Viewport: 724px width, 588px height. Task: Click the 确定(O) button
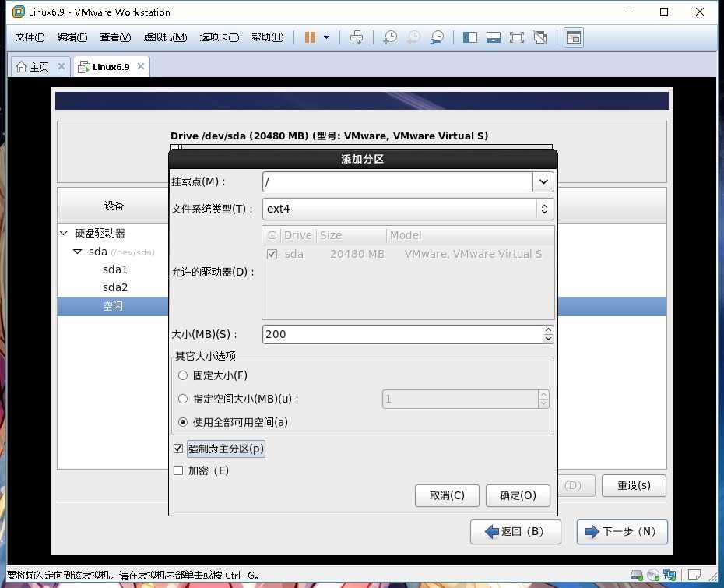[x=518, y=495]
